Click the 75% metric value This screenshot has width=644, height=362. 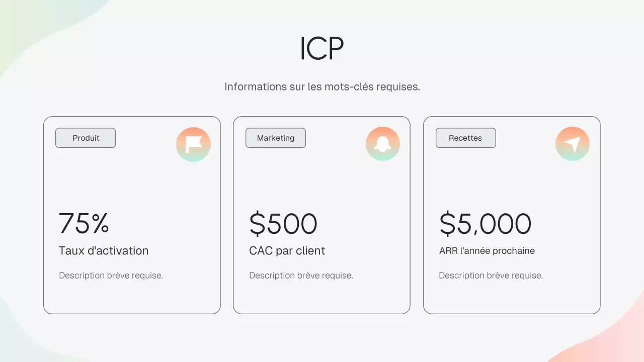pyautogui.click(x=84, y=223)
